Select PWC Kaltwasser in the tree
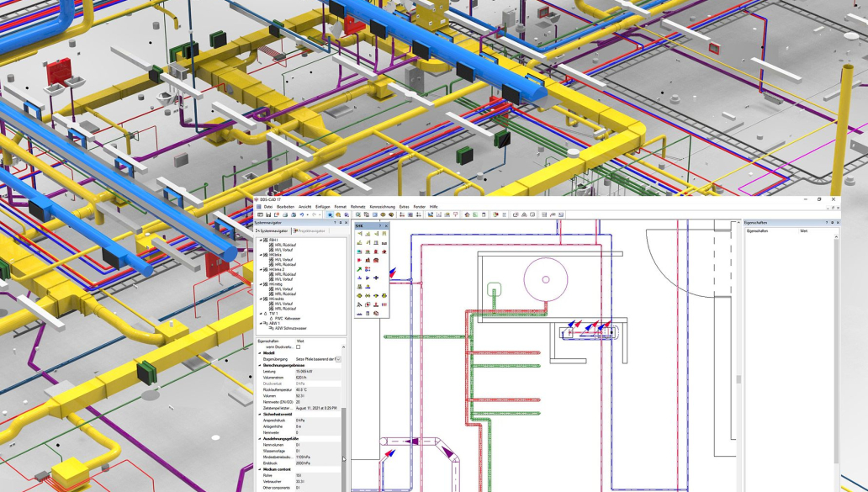This screenshot has height=492, width=868. point(288,319)
